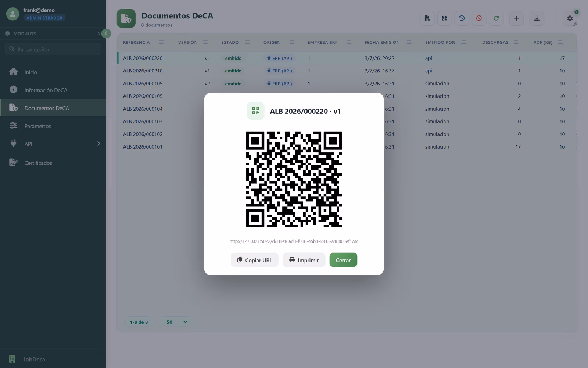Screen dimensions: 588x368
Task: Click the Certificados signature icon
Action: coord(14,162)
